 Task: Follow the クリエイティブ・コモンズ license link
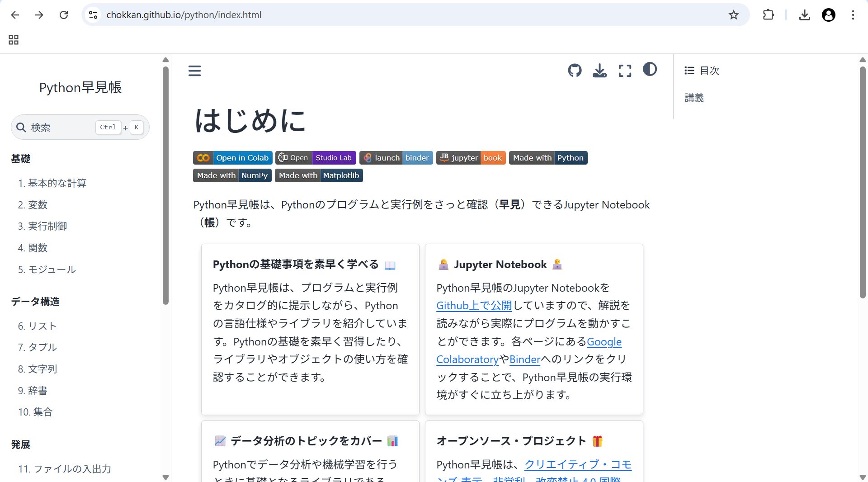[x=578, y=464]
